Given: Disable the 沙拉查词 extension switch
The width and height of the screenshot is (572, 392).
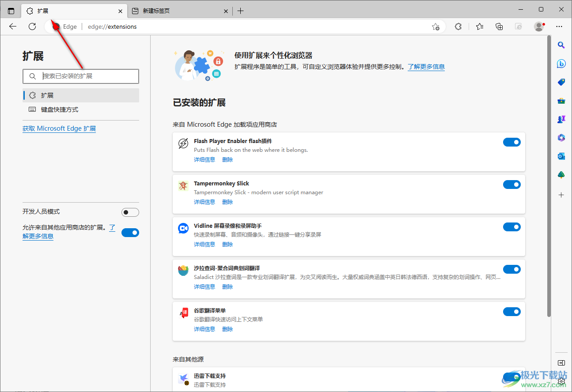Looking at the screenshot, I should [x=512, y=269].
